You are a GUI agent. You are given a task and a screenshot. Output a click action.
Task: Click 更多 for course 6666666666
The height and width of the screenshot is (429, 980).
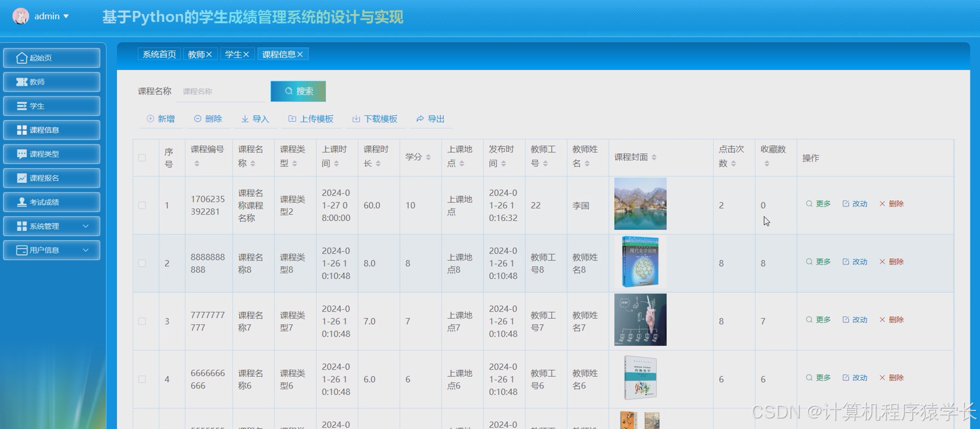[818, 378]
